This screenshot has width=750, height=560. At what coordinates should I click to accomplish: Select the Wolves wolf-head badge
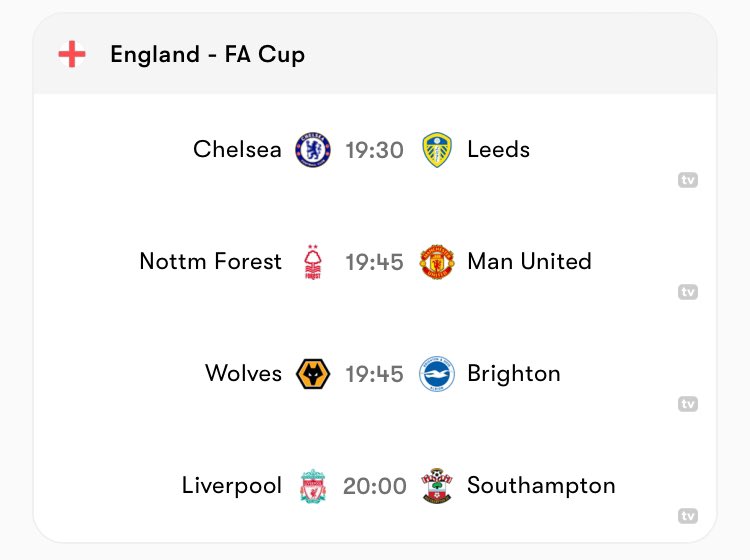point(313,374)
